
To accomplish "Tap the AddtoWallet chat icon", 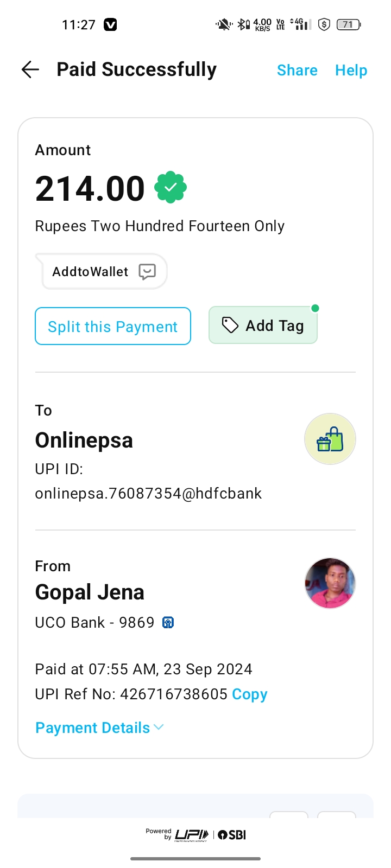I will click(x=147, y=271).
